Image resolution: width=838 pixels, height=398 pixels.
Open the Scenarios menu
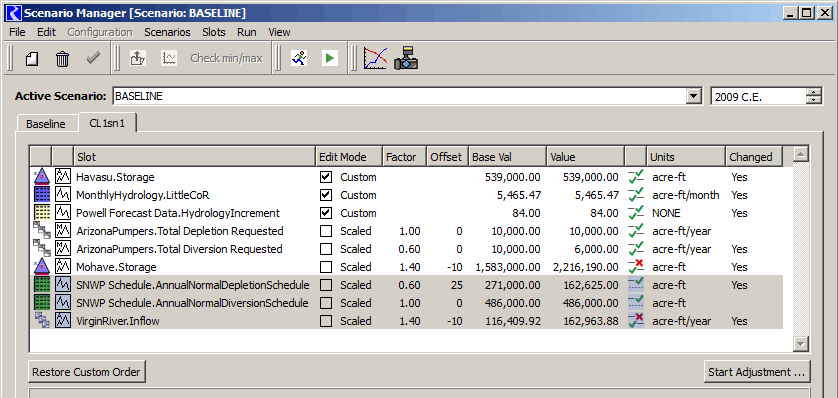[x=167, y=32]
